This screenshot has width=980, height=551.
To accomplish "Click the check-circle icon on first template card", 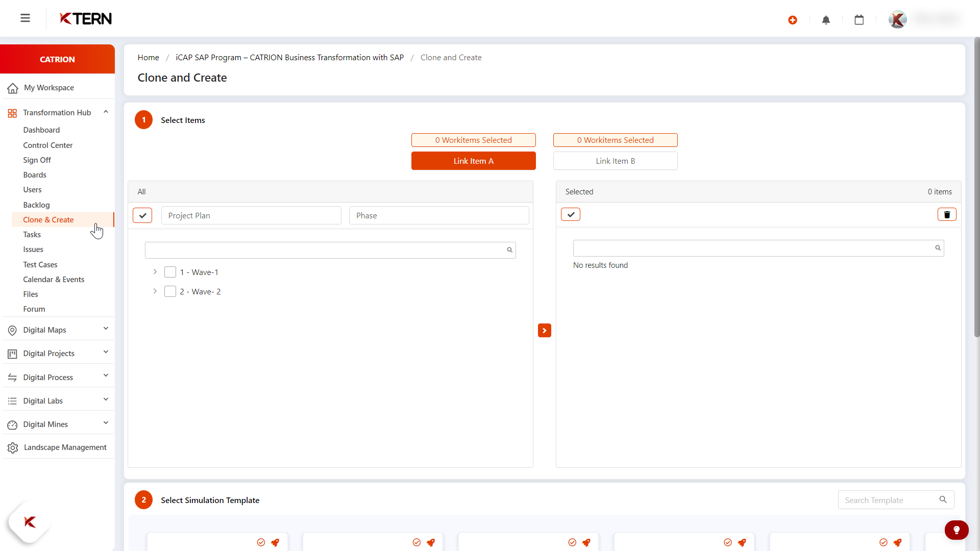I will click(261, 542).
